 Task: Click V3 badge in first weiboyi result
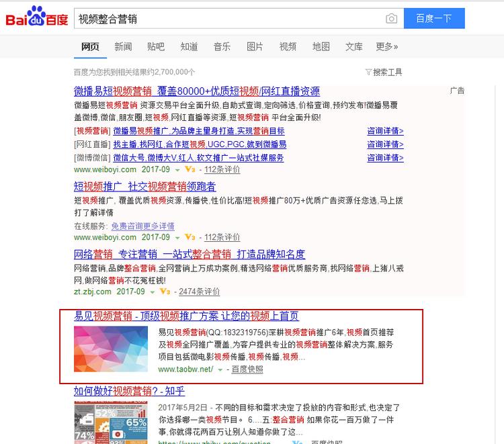(x=190, y=169)
